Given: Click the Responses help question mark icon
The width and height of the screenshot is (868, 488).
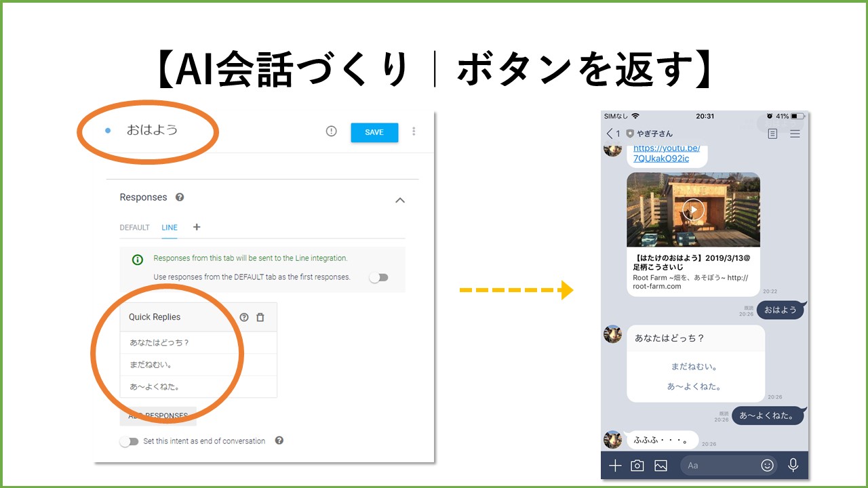Looking at the screenshot, I should [180, 197].
